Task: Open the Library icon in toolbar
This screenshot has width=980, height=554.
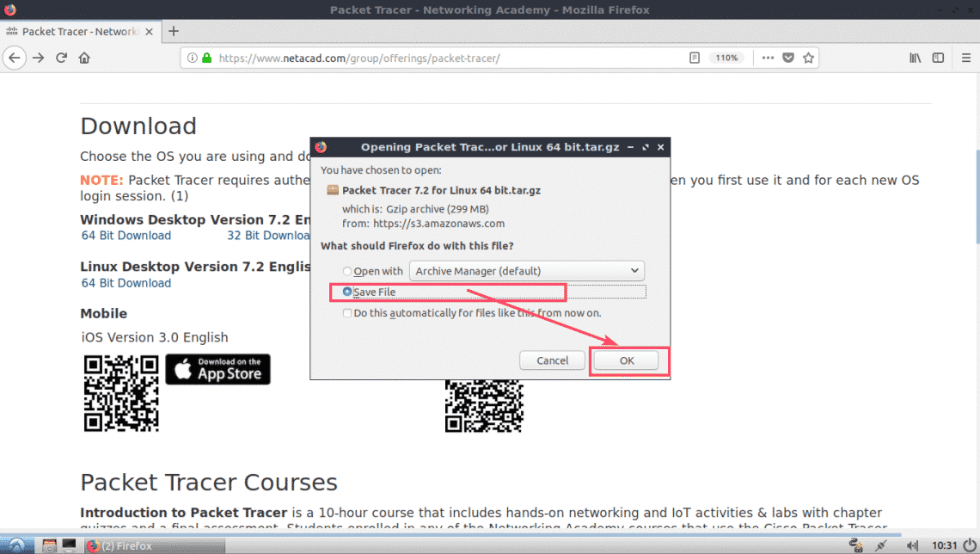Action: click(x=915, y=58)
